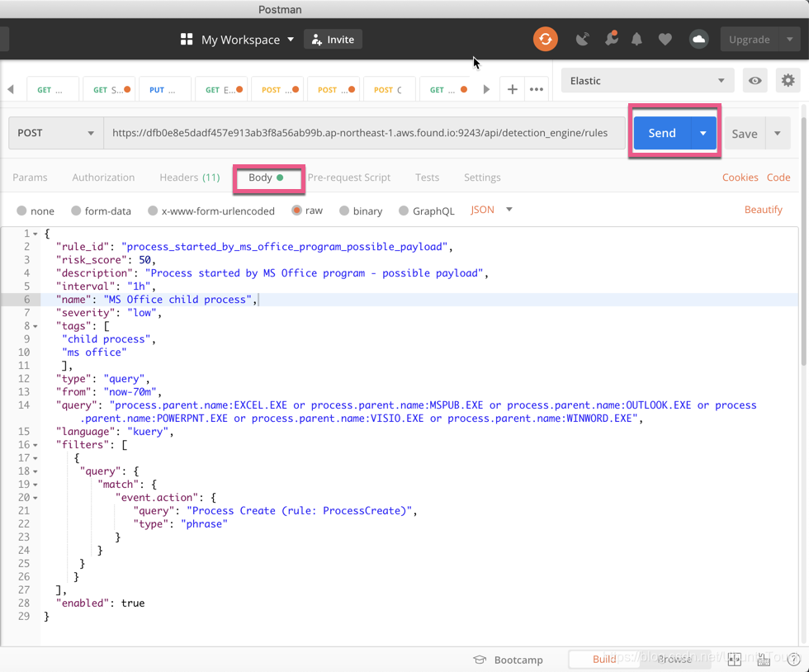Click the Send button

point(662,133)
